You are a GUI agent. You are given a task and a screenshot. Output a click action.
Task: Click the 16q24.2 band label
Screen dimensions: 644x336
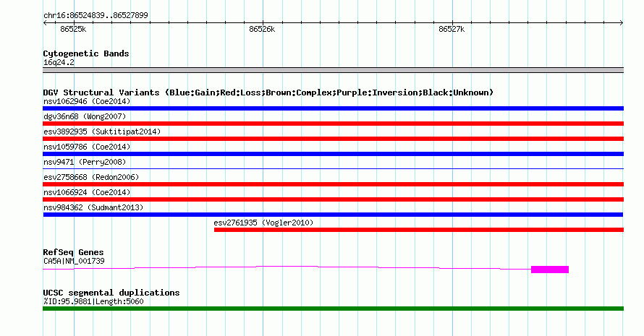(59, 62)
